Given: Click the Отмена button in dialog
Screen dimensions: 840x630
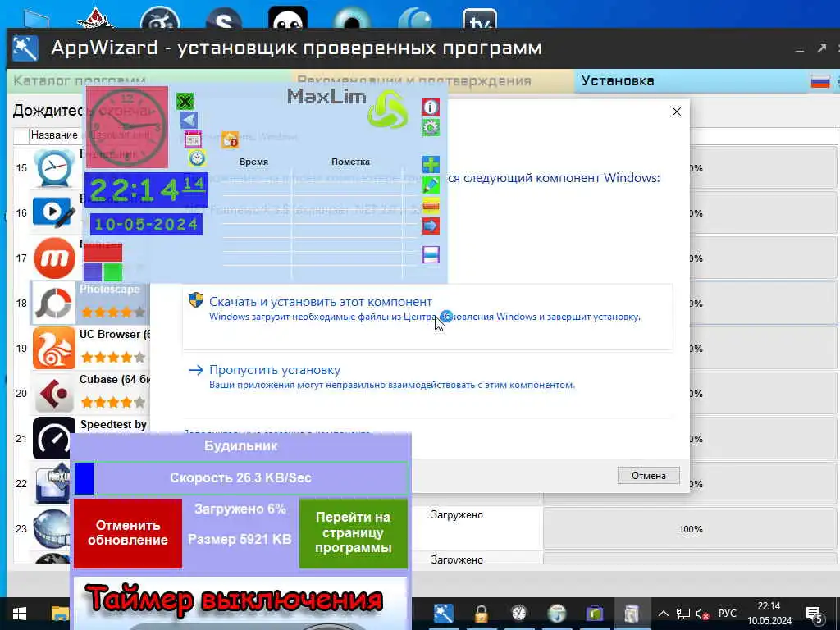Looking at the screenshot, I should pyautogui.click(x=648, y=476).
